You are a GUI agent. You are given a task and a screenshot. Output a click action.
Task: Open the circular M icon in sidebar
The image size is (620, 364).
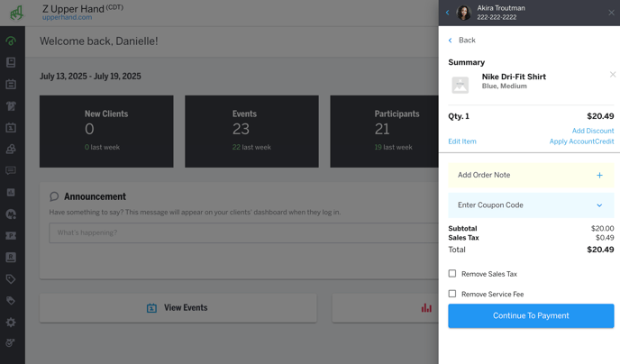[x=11, y=214]
